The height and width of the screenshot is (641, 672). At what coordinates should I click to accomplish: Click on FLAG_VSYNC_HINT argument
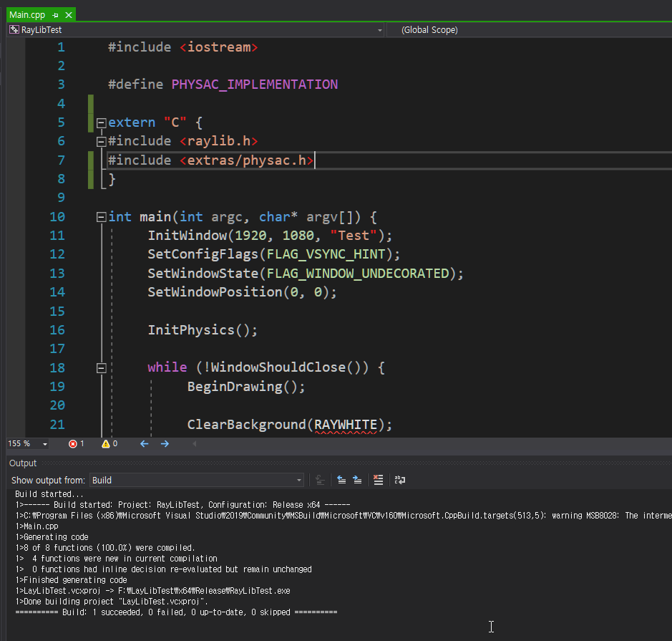pos(326,254)
